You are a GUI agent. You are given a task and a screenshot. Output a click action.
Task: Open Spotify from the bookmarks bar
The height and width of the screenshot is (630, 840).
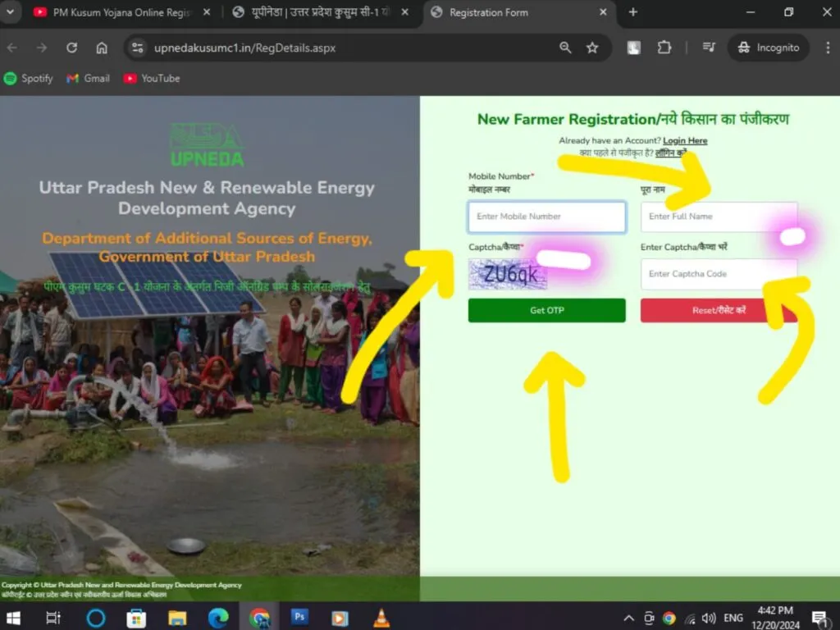click(x=29, y=78)
